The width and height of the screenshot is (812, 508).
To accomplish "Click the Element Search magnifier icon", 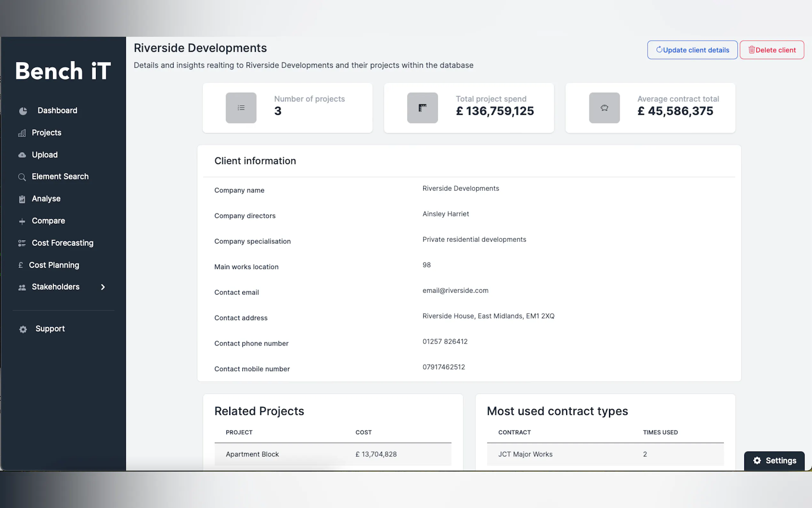I will tap(22, 177).
